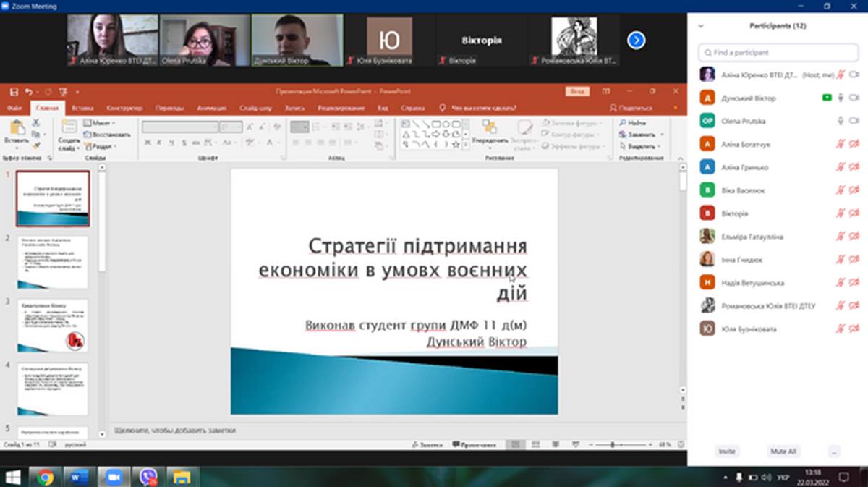This screenshot has width=868, height=487.
Task: Click the Invite button
Action: (x=727, y=451)
